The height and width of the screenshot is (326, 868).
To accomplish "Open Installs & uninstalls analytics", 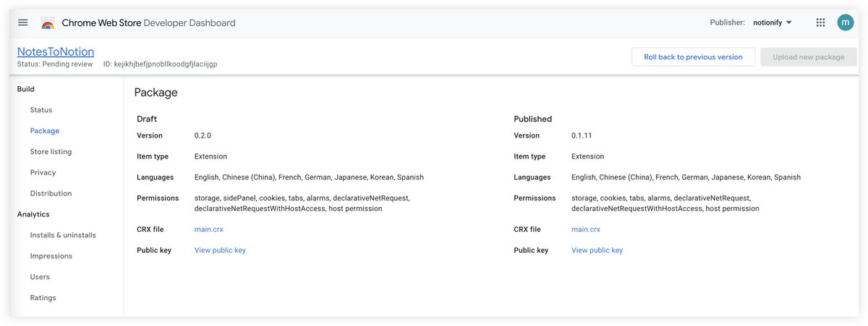I will [63, 235].
